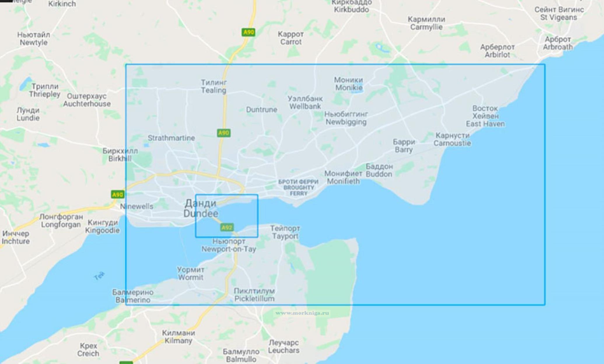
Task: Click the Leuchars place label
Action: [x=284, y=346]
